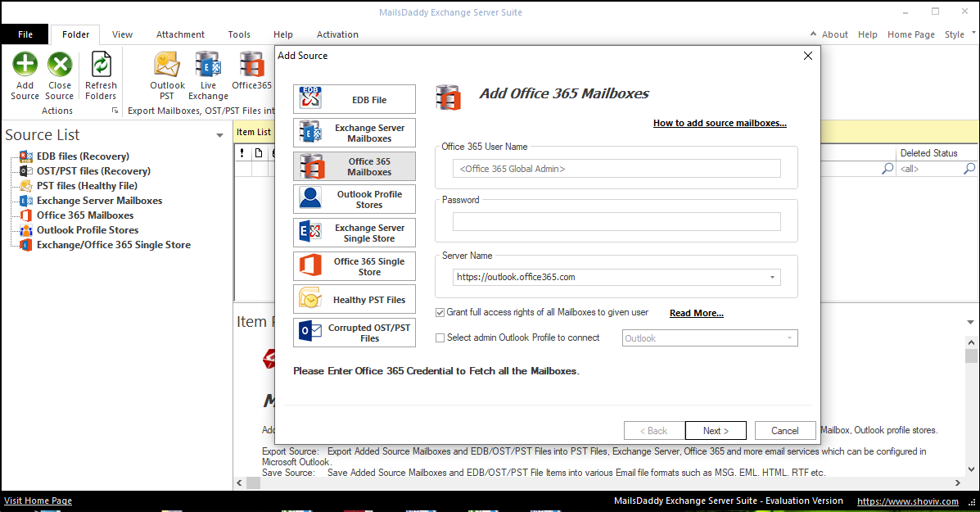This screenshot has width=980, height=512.
Task: Open the shoviv.com link in status bar
Action: tap(907, 501)
